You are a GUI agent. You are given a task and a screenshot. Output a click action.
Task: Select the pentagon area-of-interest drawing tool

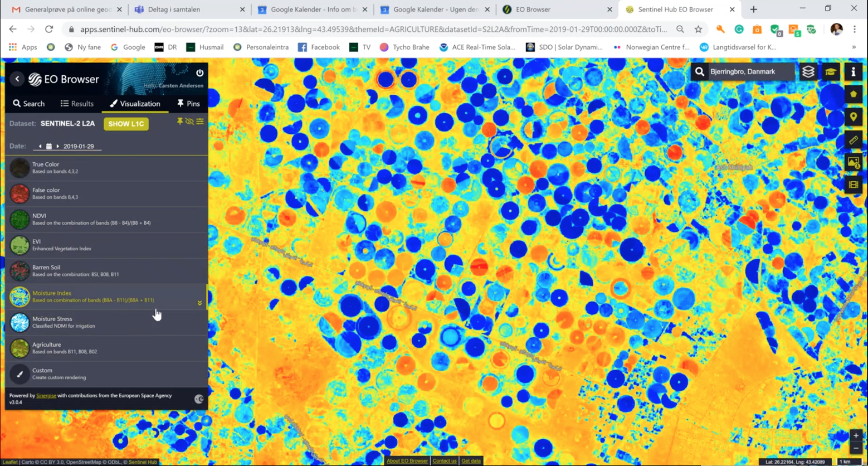point(853,95)
